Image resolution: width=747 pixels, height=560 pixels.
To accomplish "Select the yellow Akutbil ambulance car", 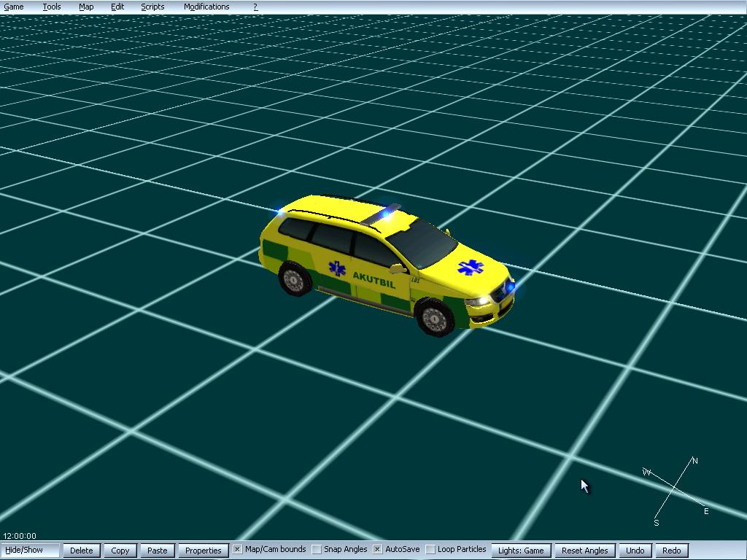I will tap(387, 264).
